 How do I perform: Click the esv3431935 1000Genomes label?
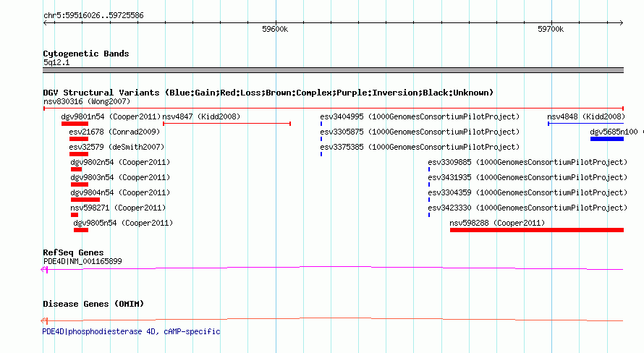pyautogui.click(x=528, y=177)
